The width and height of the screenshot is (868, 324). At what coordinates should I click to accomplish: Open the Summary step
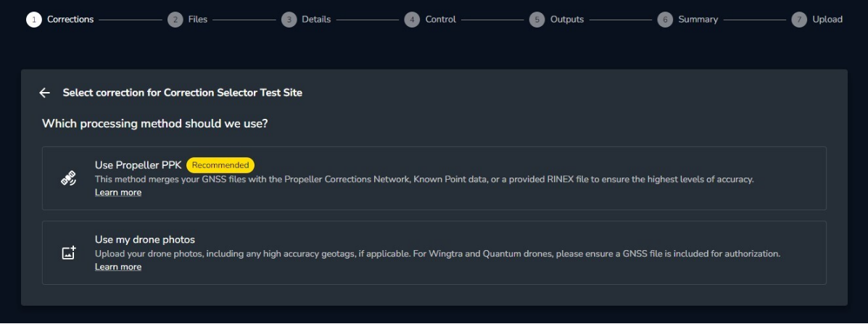point(698,20)
